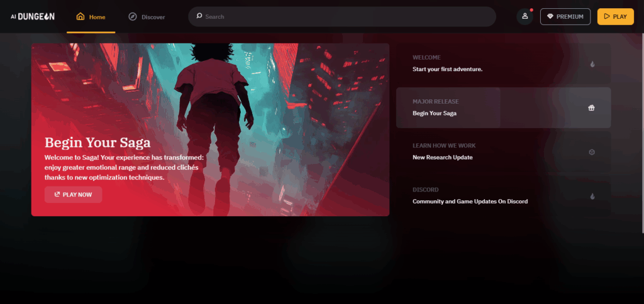Click the Begin Your Saga headline
This screenshot has height=304, width=644.
[97, 143]
